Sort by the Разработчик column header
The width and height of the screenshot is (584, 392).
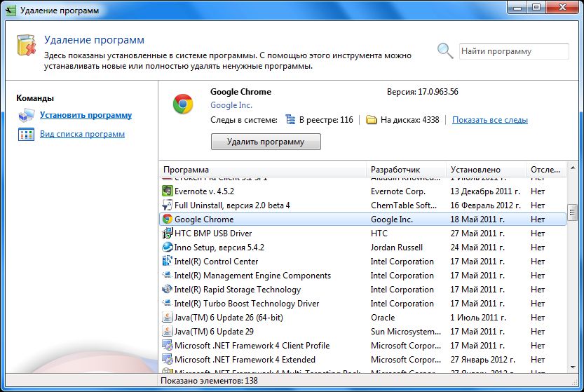coord(407,170)
